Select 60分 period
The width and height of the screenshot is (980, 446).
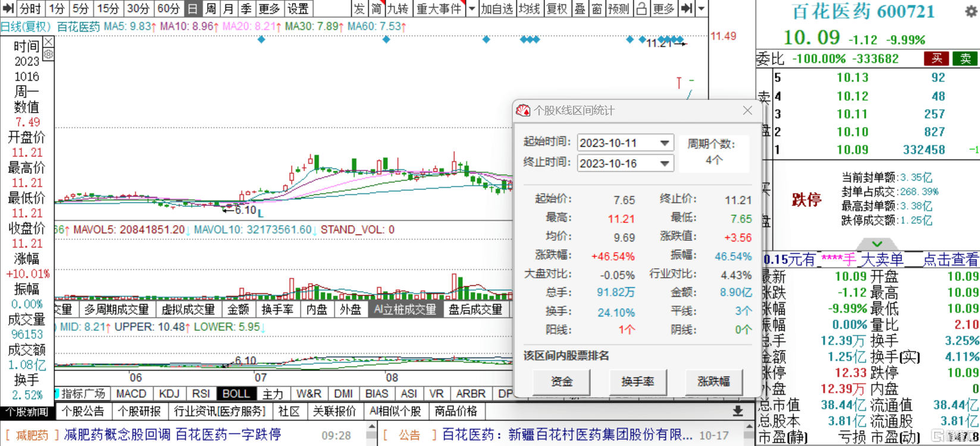168,8
